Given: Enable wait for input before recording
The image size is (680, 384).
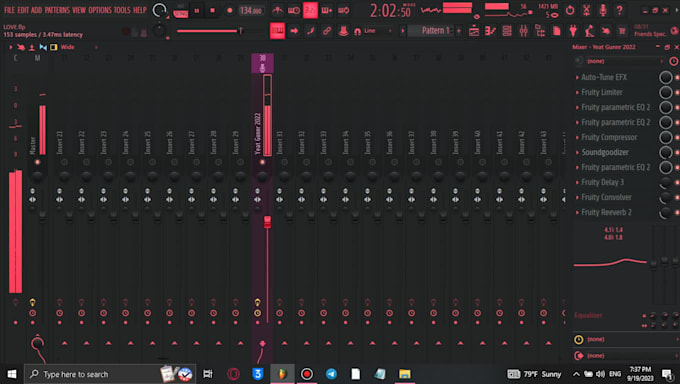Looking at the screenshot, I should 294,10.
